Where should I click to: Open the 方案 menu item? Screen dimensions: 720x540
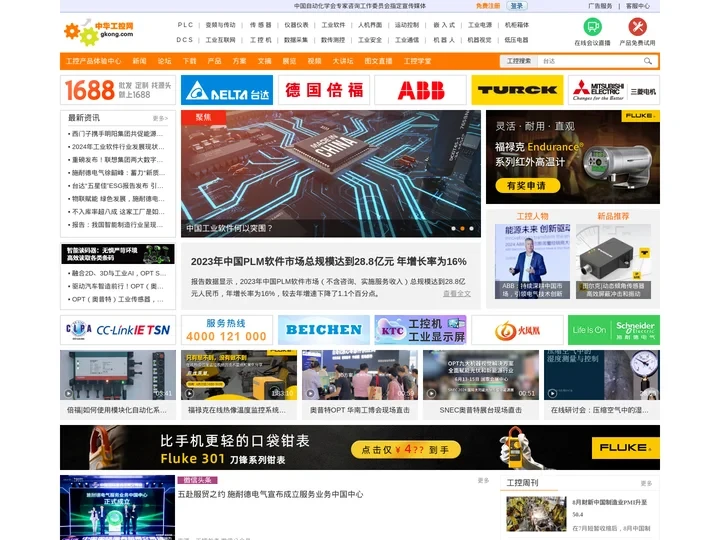point(239,61)
